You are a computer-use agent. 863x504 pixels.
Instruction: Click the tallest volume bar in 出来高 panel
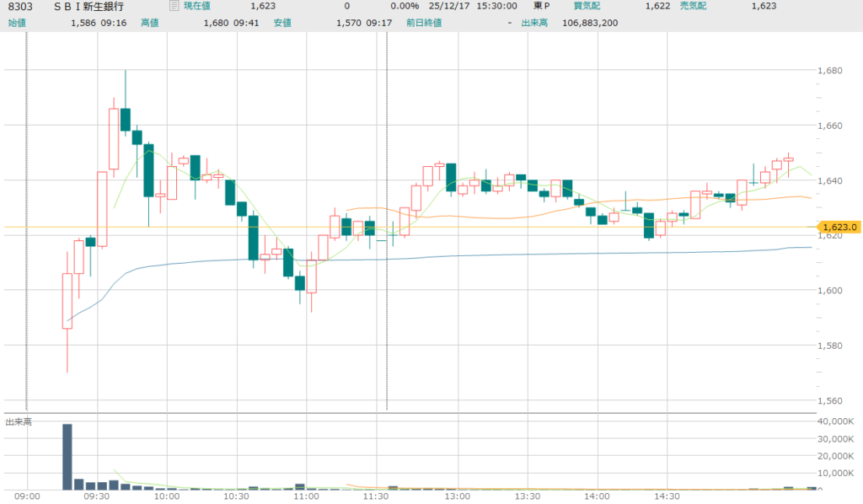click(x=67, y=456)
